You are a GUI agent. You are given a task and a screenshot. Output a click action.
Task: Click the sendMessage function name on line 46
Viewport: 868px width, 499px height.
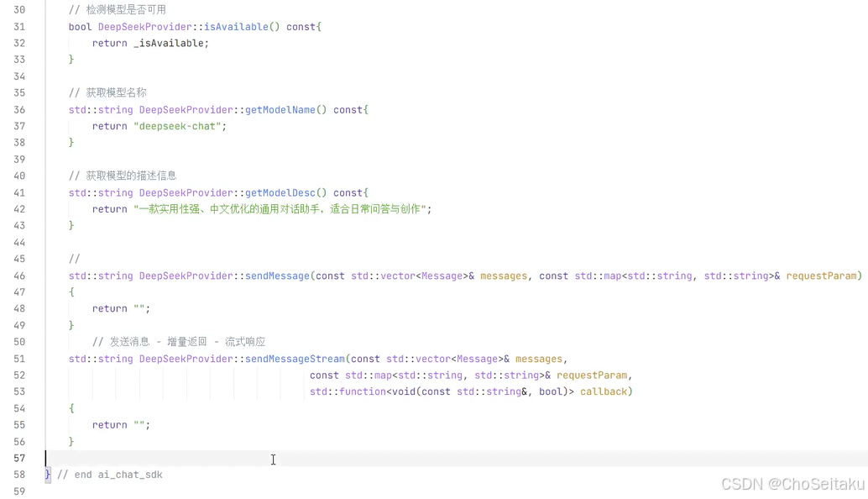277,276
